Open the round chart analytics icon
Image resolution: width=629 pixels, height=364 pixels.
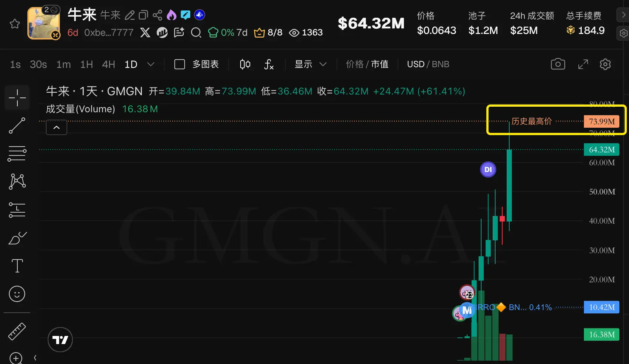[x=162, y=32]
